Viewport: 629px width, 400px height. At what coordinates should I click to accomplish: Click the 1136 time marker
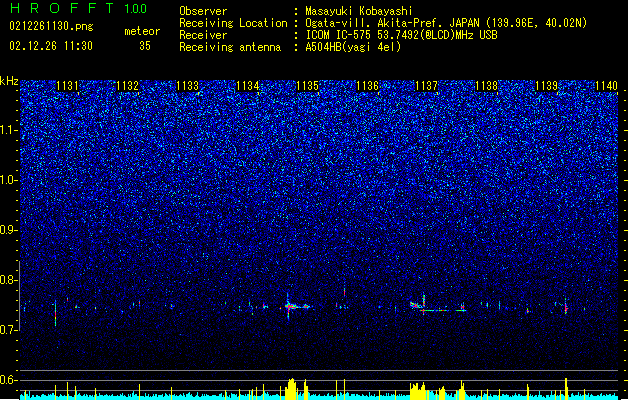(367, 85)
